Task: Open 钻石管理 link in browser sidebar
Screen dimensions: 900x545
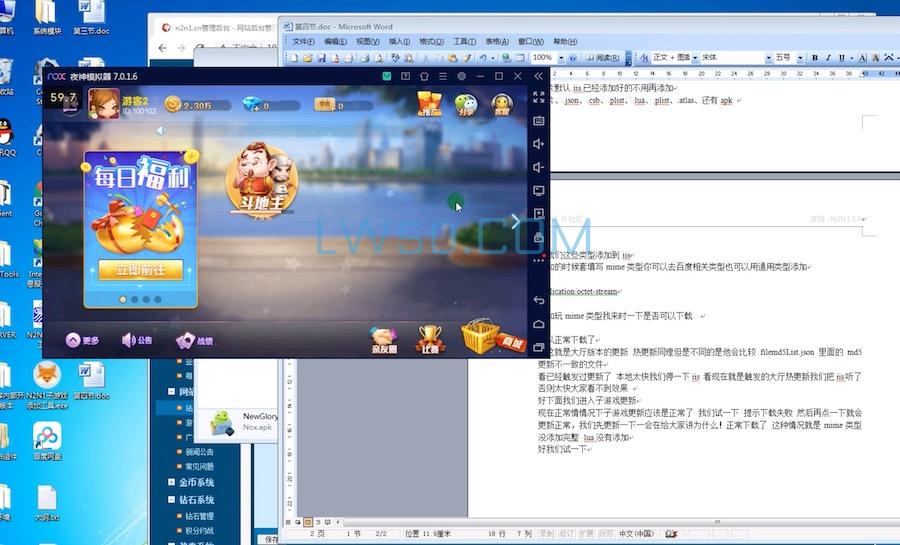Action: pyautogui.click(x=200, y=516)
